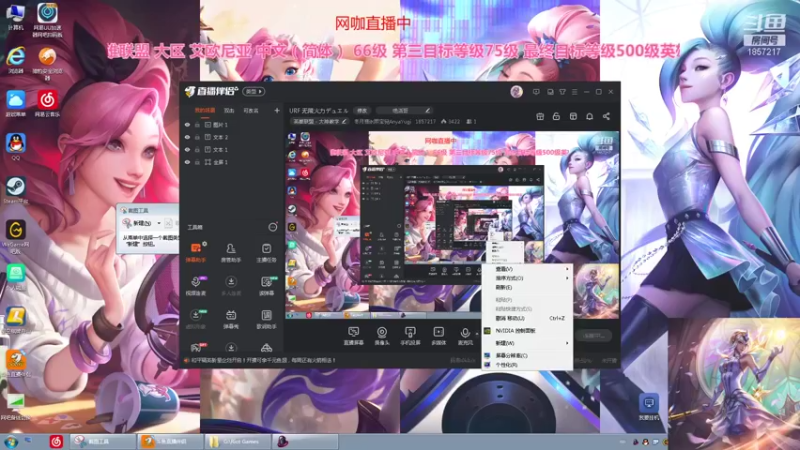Add a 多媒体 media source

click(x=438, y=336)
